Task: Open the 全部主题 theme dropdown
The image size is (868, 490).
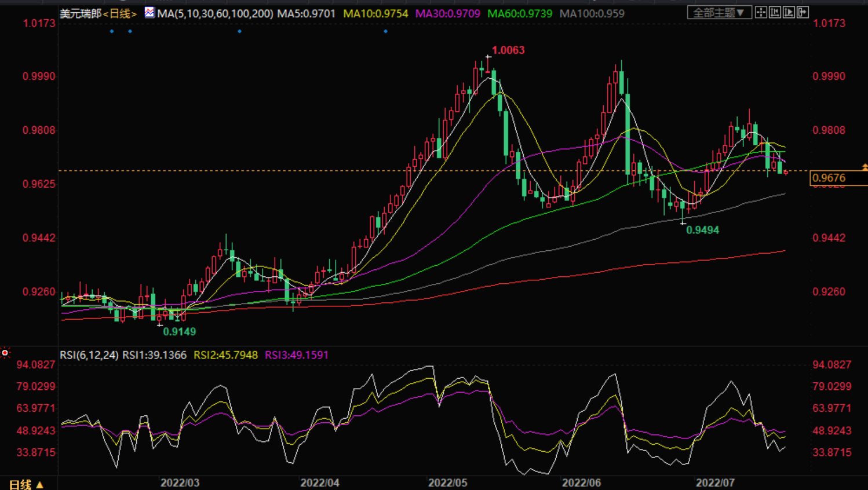Action: [x=719, y=12]
